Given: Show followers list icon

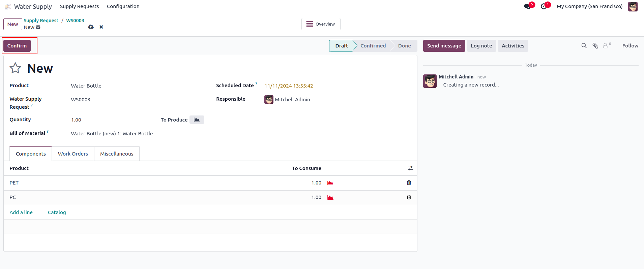Looking at the screenshot, I should click(x=606, y=46).
